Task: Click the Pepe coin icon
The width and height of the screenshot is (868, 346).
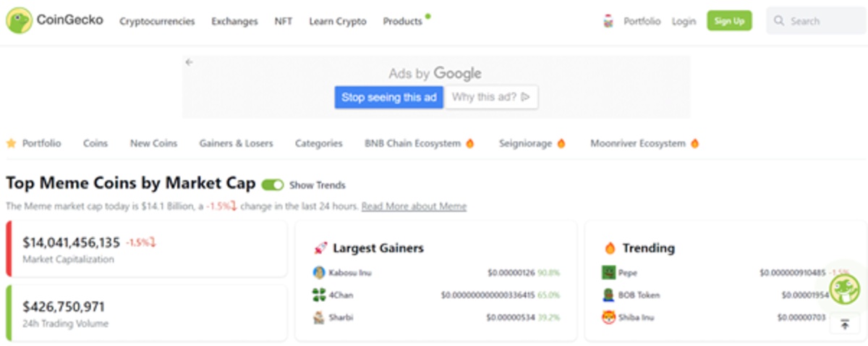Action: click(608, 273)
